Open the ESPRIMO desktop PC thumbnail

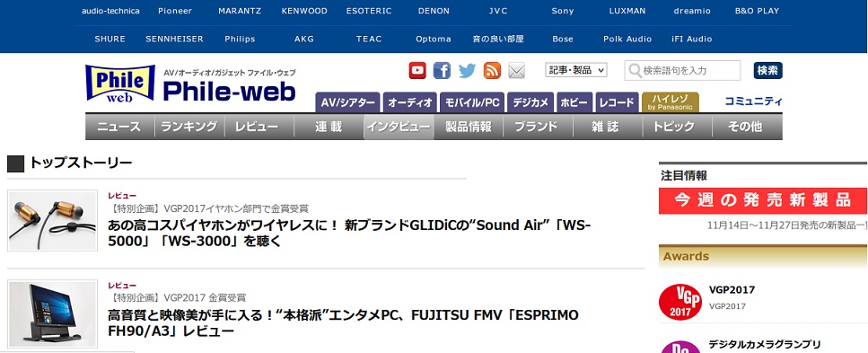point(53,313)
